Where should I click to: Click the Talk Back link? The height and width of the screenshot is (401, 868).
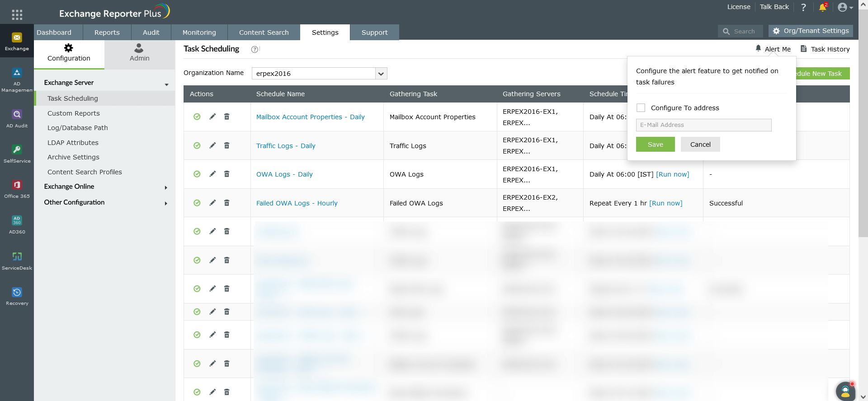774,7
